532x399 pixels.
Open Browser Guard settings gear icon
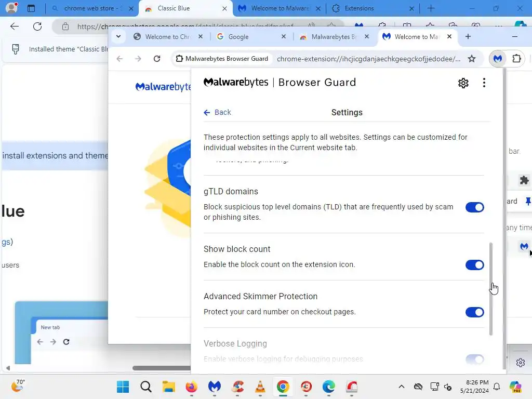tap(463, 83)
